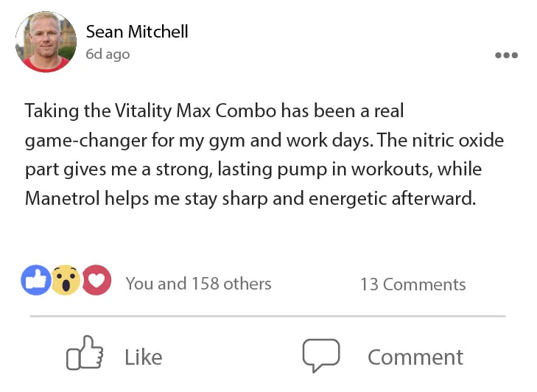Open Sean Mitchell's profile picture
Viewport: 537px width, 392px height.
[46, 41]
